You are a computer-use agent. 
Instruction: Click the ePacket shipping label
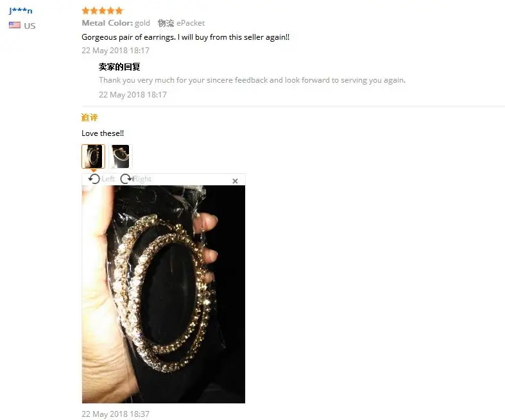191,23
